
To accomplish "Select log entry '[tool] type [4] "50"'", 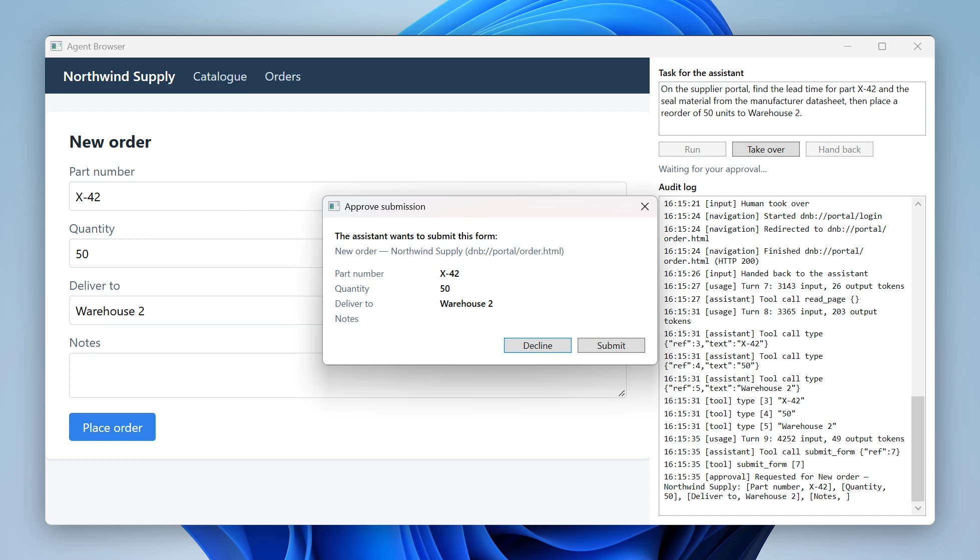I will 730,413.
